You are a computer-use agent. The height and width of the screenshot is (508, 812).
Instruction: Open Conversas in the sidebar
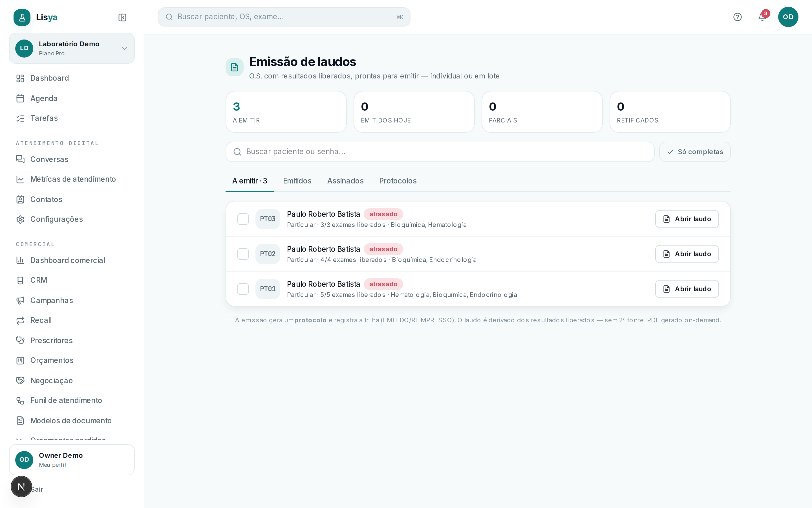72,159
